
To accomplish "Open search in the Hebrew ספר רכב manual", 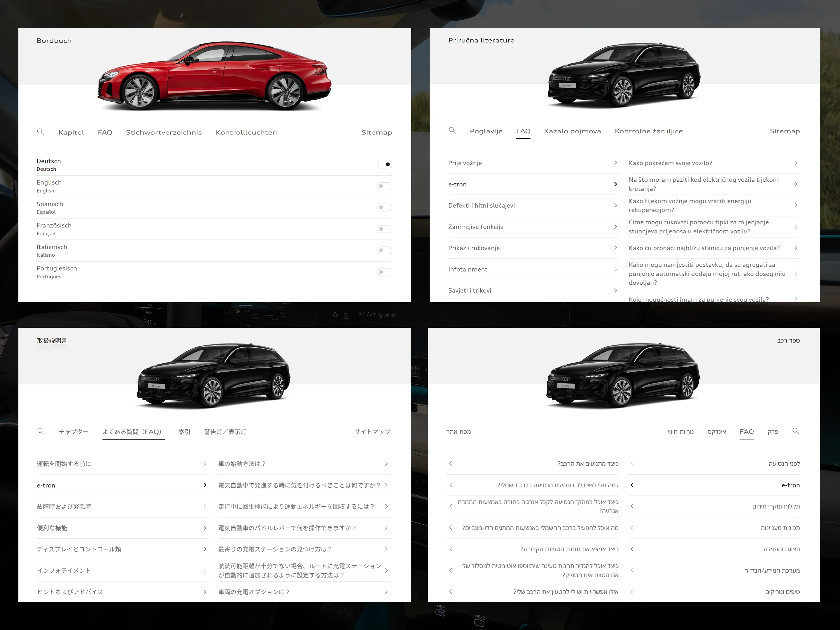I will click(x=796, y=432).
